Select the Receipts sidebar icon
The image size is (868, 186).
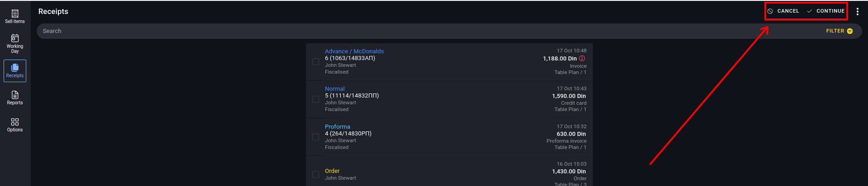15,67
